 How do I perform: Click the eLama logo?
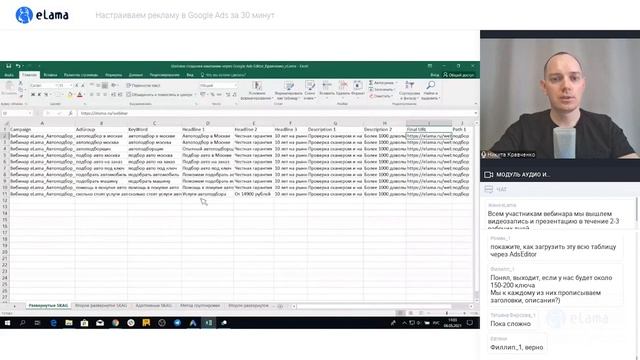(42, 15)
